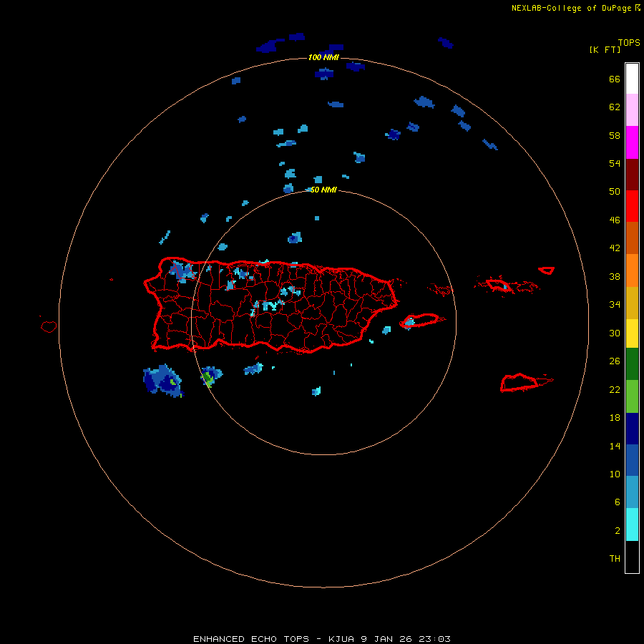Click the NEXLAB-College of DuPage credit text

tap(575, 8)
